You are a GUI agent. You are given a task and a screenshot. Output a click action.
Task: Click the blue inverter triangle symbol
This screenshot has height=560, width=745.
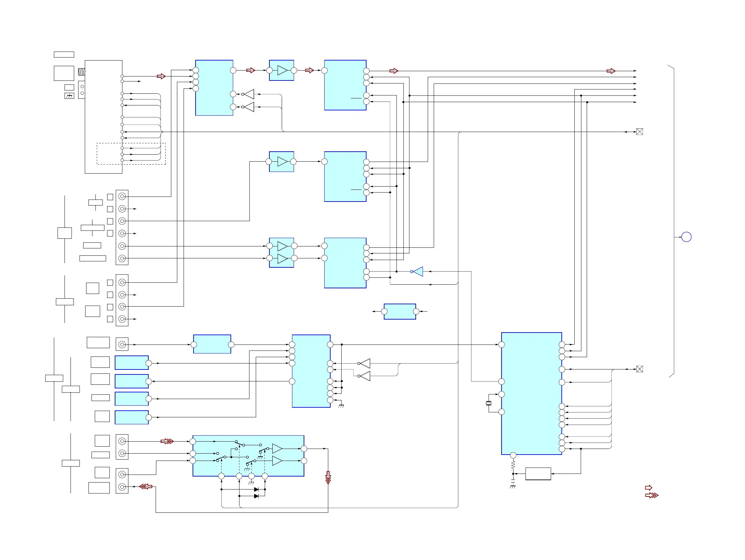417,271
